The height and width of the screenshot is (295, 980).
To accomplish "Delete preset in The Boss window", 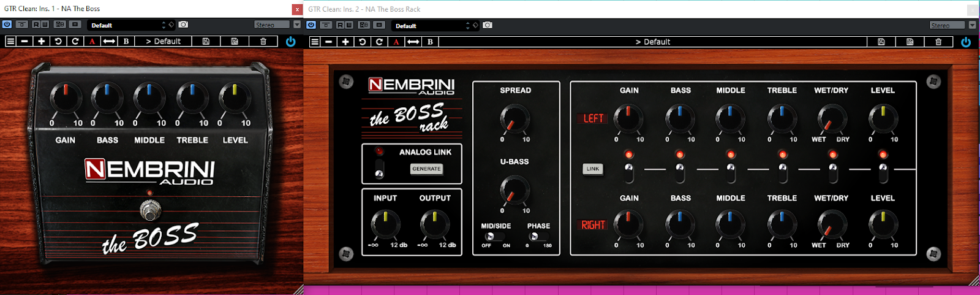I will point(263,41).
